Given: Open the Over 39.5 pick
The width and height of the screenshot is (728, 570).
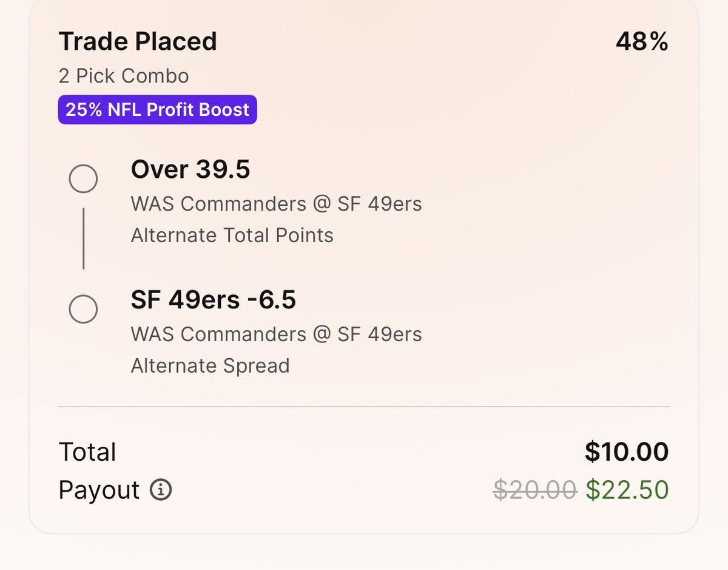Looking at the screenshot, I should [190, 169].
